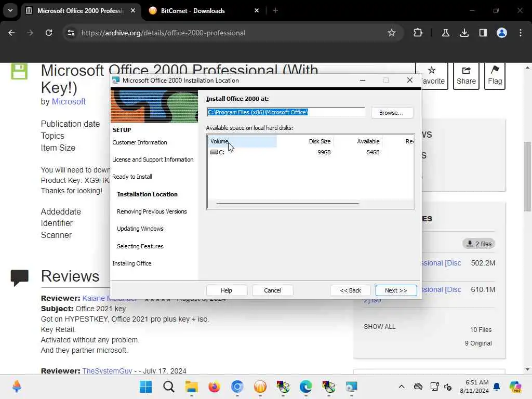This screenshot has height=399, width=532.
Task: Click the Reviews speech bubble icon
Action: [x=19, y=277]
